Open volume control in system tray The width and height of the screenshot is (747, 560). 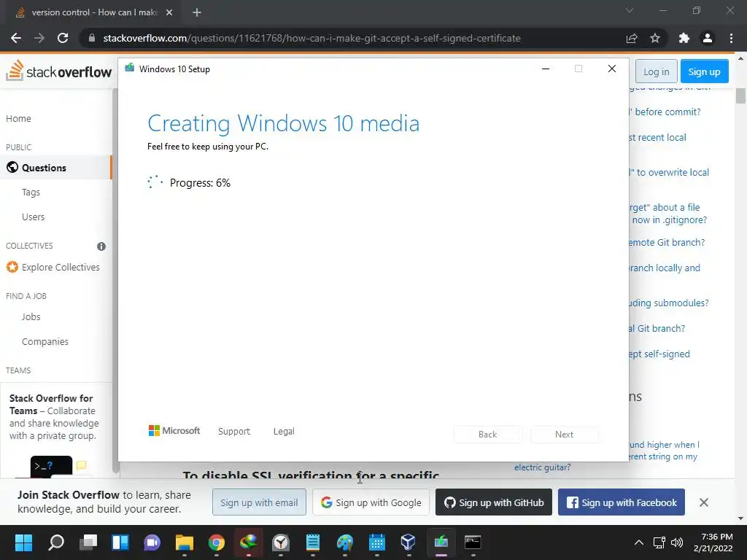676,542
